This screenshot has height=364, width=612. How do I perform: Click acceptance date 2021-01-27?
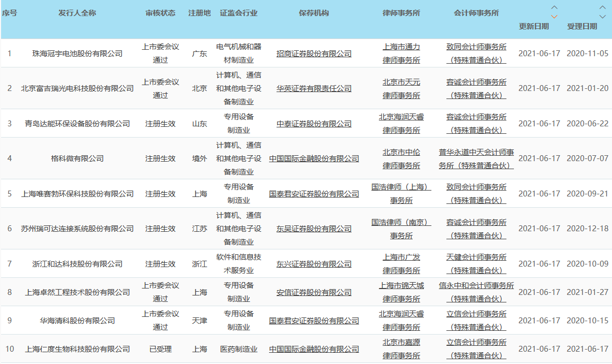tap(587, 292)
